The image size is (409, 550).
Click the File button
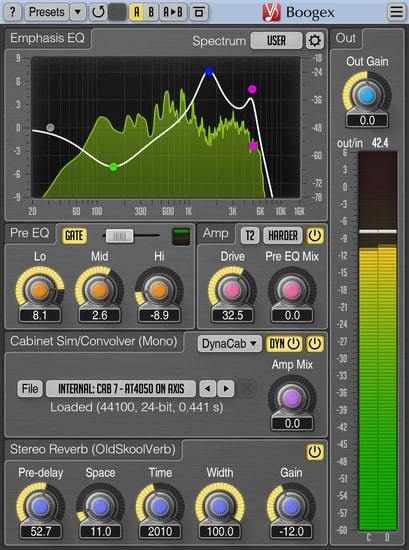[30, 389]
